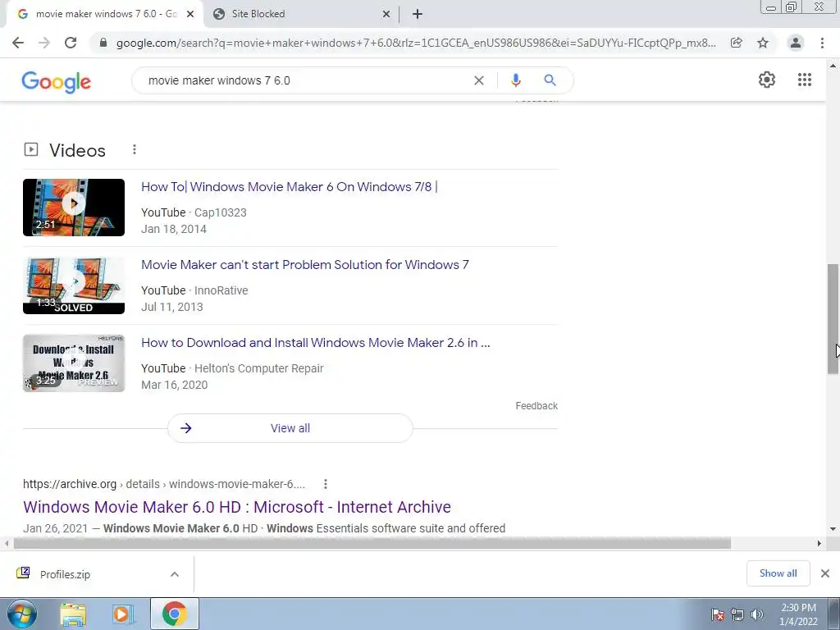Click the Videos section heading
Image resolution: width=840 pixels, height=630 pixels.
[77, 151]
